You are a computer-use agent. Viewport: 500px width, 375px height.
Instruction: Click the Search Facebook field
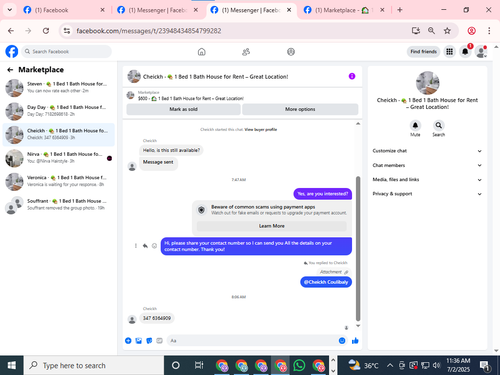click(67, 52)
